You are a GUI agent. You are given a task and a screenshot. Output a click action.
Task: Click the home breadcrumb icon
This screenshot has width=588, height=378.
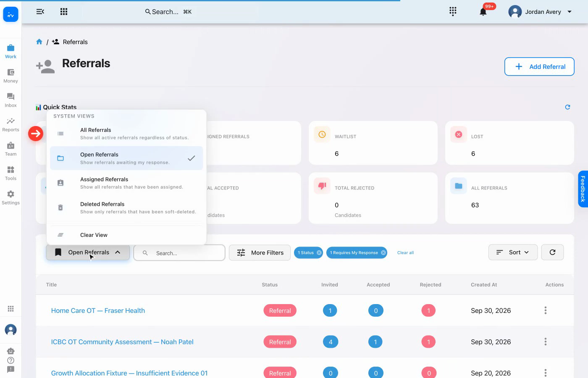click(39, 42)
